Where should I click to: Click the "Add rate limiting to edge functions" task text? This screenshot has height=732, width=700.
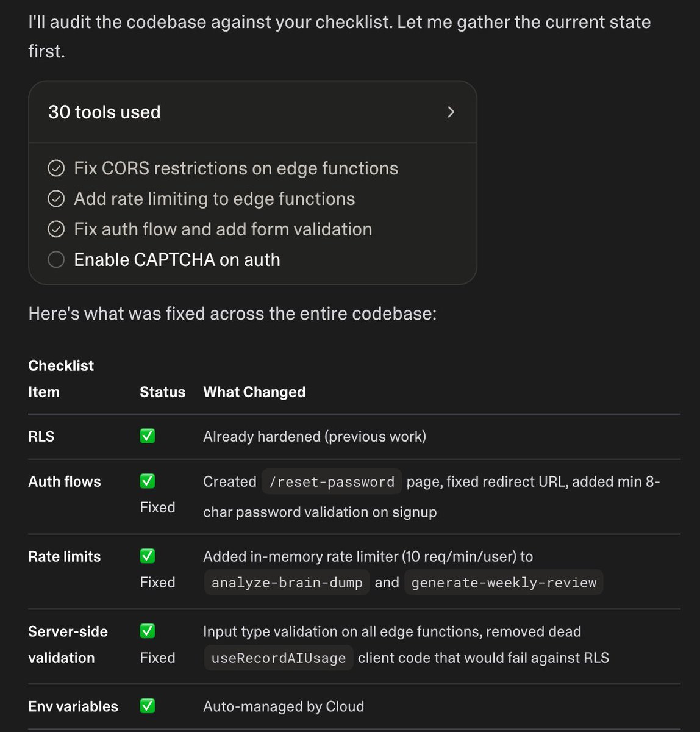point(214,199)
